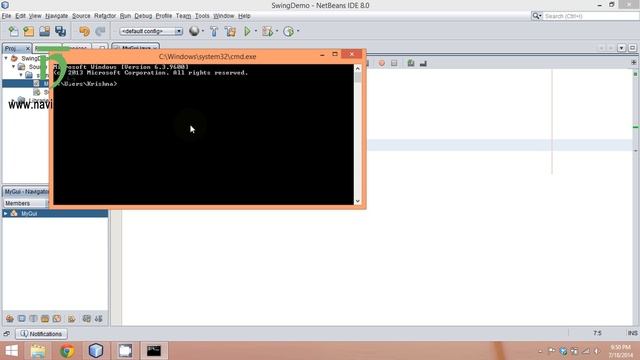The image size is (640, 360).
Task: Click the Save All toolbar icon
Action: coord(60,31)
